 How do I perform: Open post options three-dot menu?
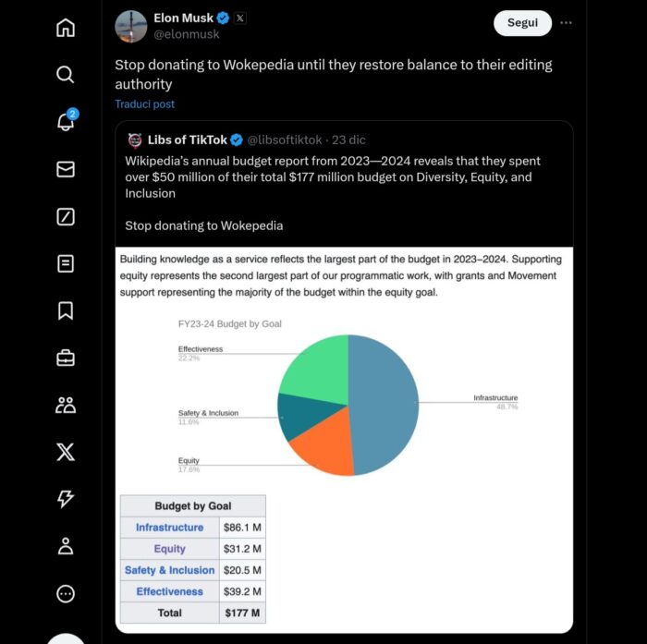coord(566,22)
